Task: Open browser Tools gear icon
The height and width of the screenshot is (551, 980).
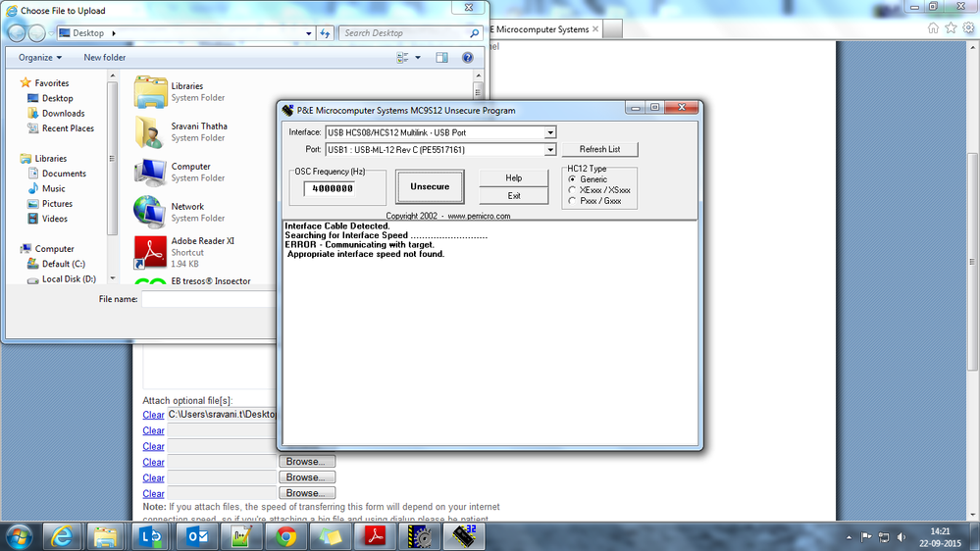Action: (968, 28)
